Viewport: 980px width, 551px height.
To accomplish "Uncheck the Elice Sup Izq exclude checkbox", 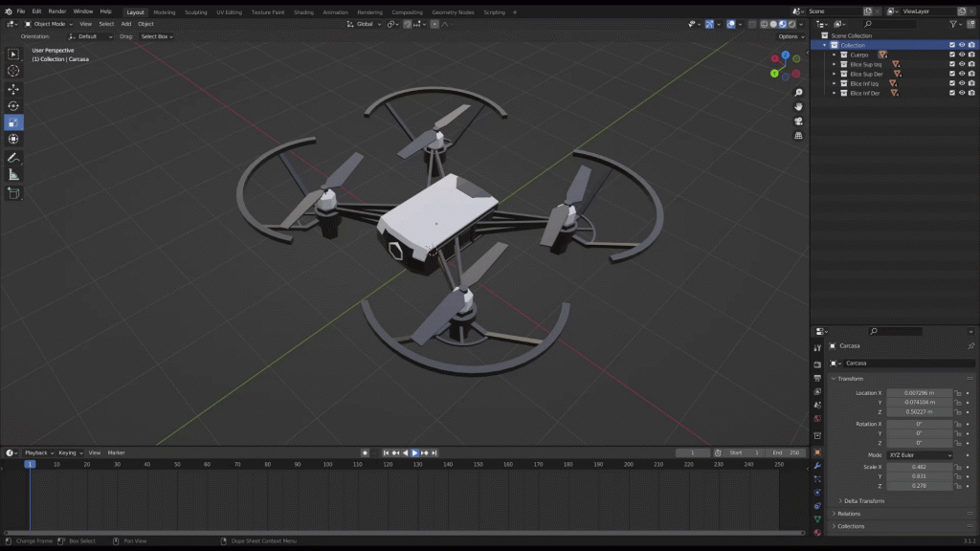I will point(951,64).
